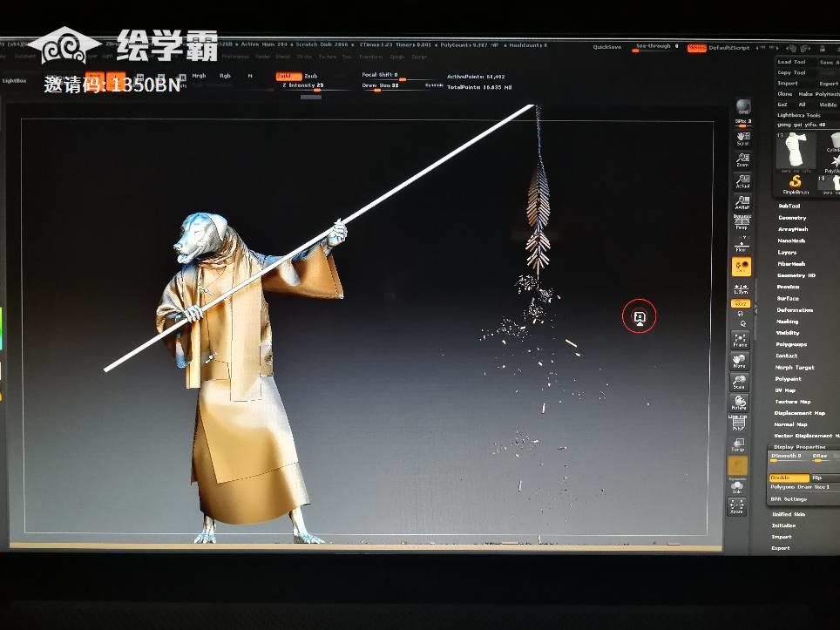Image resolution: width=840 pixels, height=630 pixels.
Task: Choose the PolyMesh3D star tool
Action: coord(832,164)
